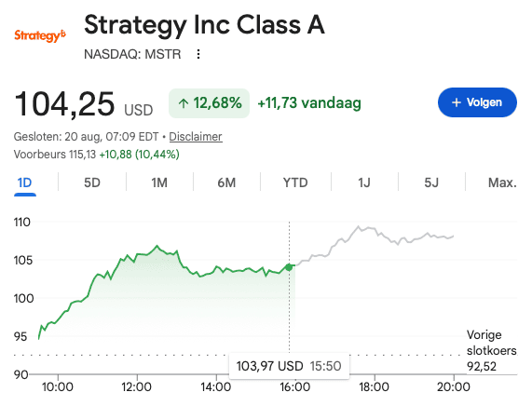Select the YTD chart tab
532x406 pixels.
pyautogui.click(x=295, y=183)
